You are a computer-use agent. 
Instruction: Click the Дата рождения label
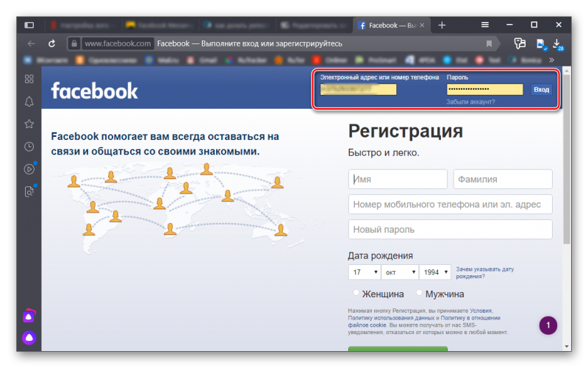pos(380,255)
